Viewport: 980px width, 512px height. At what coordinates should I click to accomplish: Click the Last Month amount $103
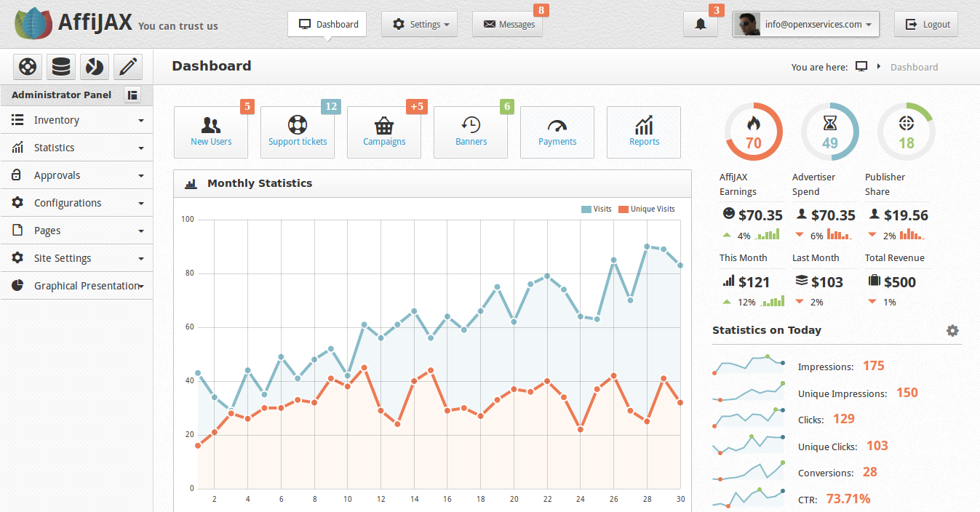[827, 282]
